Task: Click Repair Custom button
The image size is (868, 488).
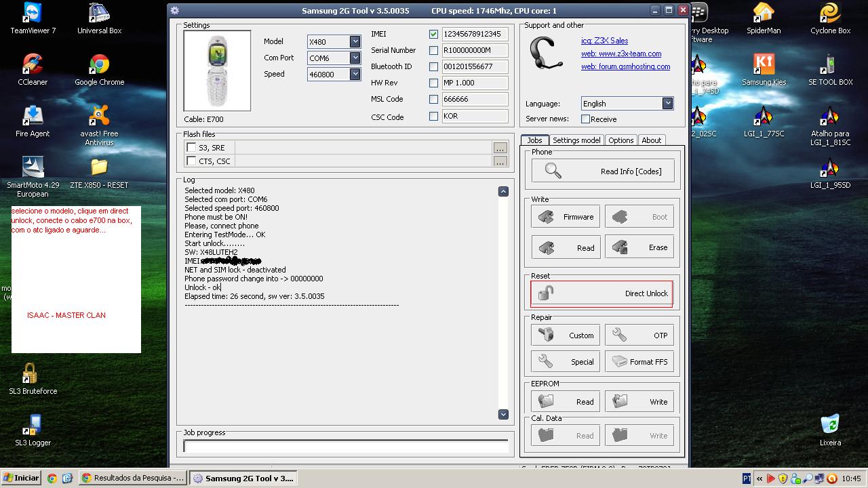Action: pos(566,335)
